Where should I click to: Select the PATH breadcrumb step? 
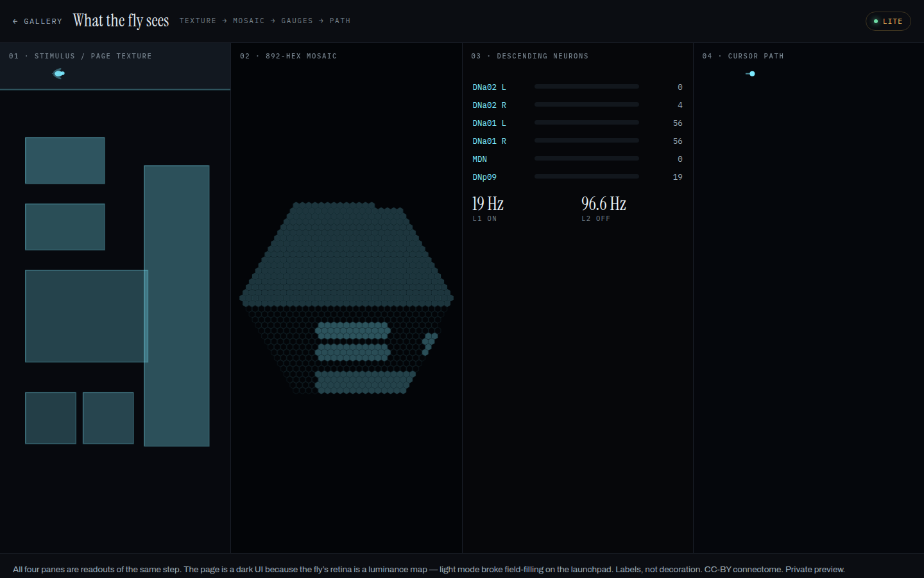pos(340,21)
